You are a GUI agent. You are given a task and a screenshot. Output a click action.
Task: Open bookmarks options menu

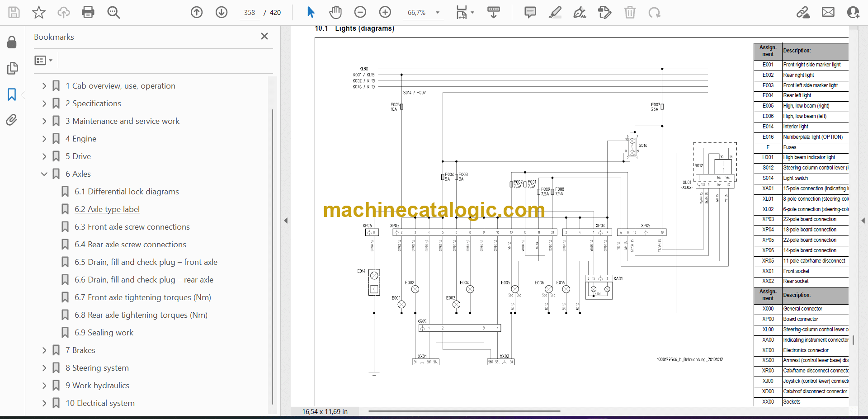43,60
